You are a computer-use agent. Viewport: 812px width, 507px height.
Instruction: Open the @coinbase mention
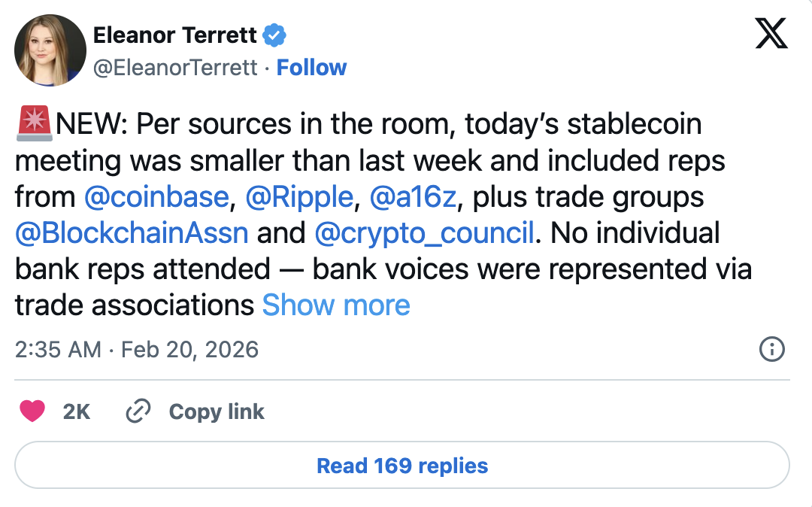pos(156,196)
